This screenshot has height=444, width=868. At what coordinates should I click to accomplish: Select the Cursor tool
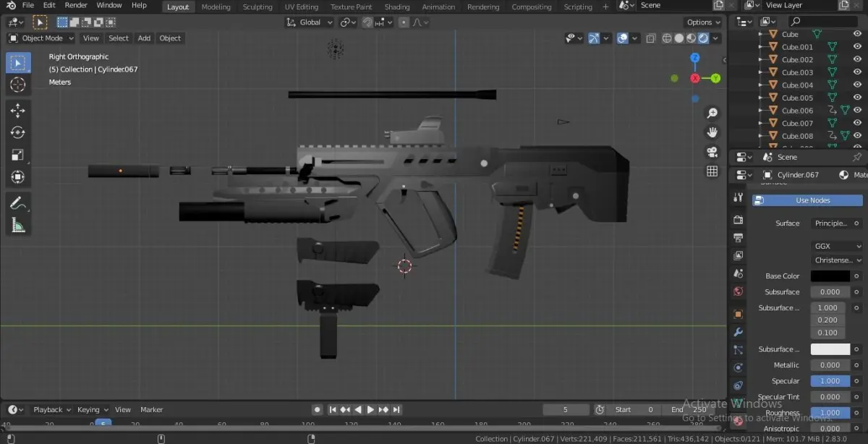tap(18, 85)
